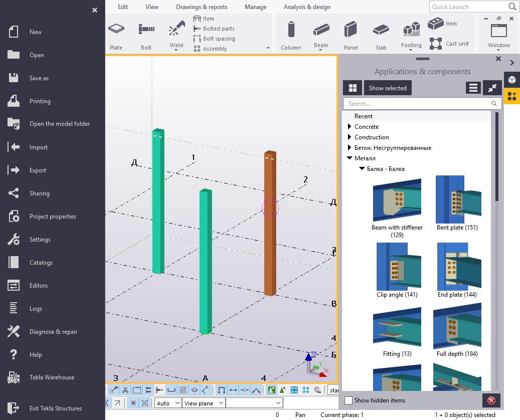Switch catalog to thumbnail grid view
520x420 pixels.
[353, 88]
